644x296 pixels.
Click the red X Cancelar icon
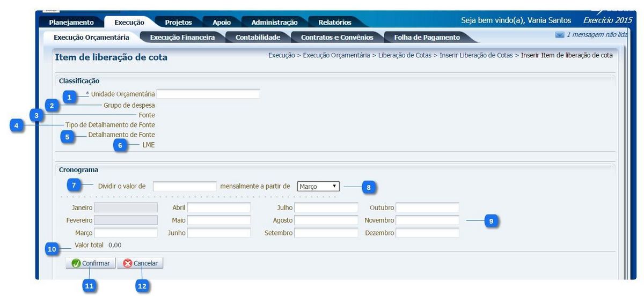pos(128,263)
